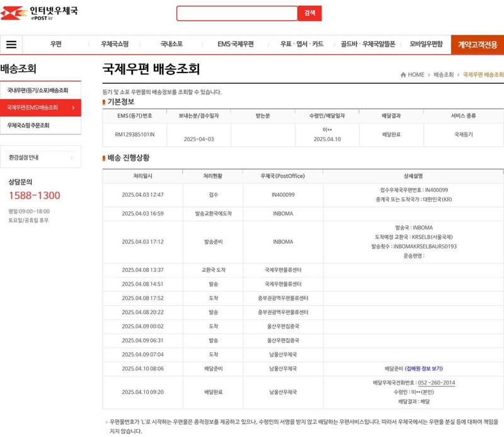Click the 배송조회 breadcrumb link
Viewport: 504px width, 437px height.
(x=444, y=75)
